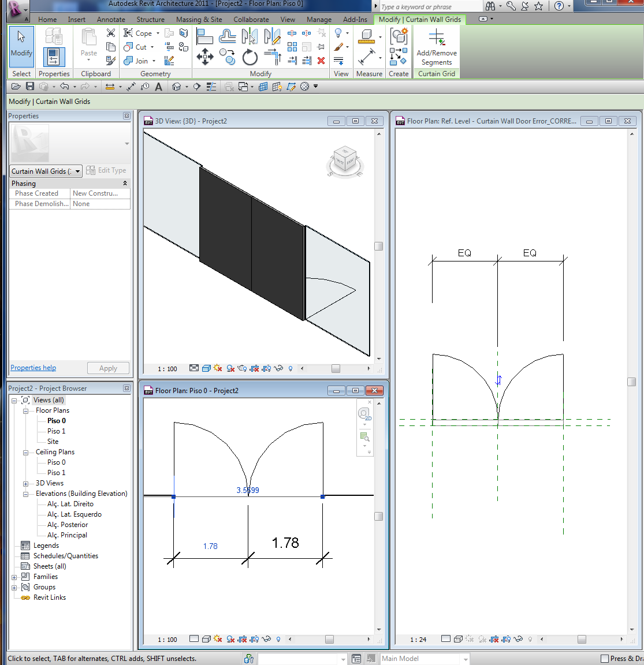
Task: Click the Text tool in quick access toolbar
Action: (x=158, y=87)
